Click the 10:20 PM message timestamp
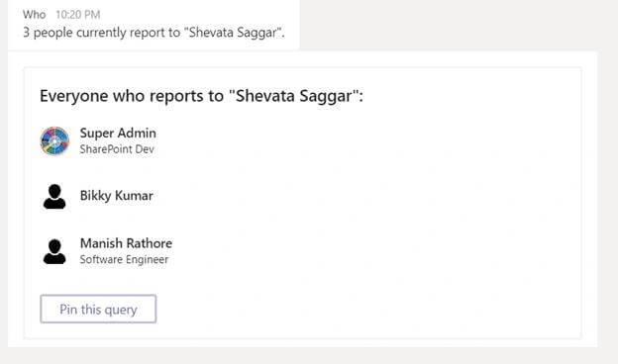Image resolution: width=618 pixels, height=364 pixels. click(78, 15)
